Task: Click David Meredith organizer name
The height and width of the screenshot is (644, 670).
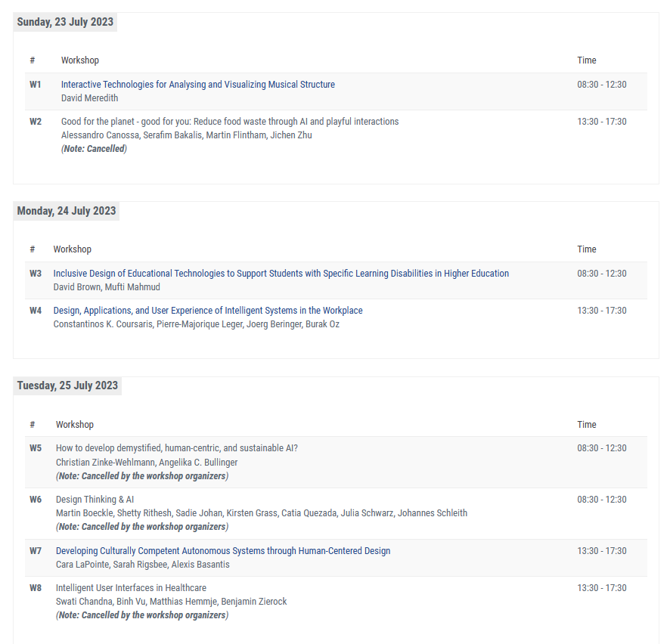Action: [x=90, y=98]
